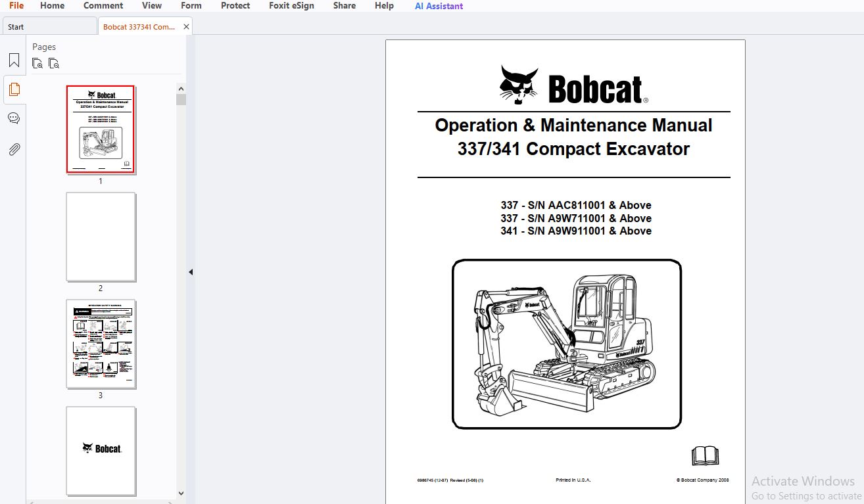
Task: Click the page number 3 label under thumbnail
Action: [x=101, y=396]
